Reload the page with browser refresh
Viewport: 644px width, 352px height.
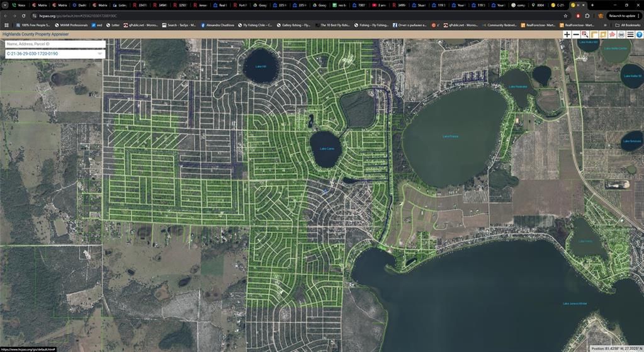(24, 16)
